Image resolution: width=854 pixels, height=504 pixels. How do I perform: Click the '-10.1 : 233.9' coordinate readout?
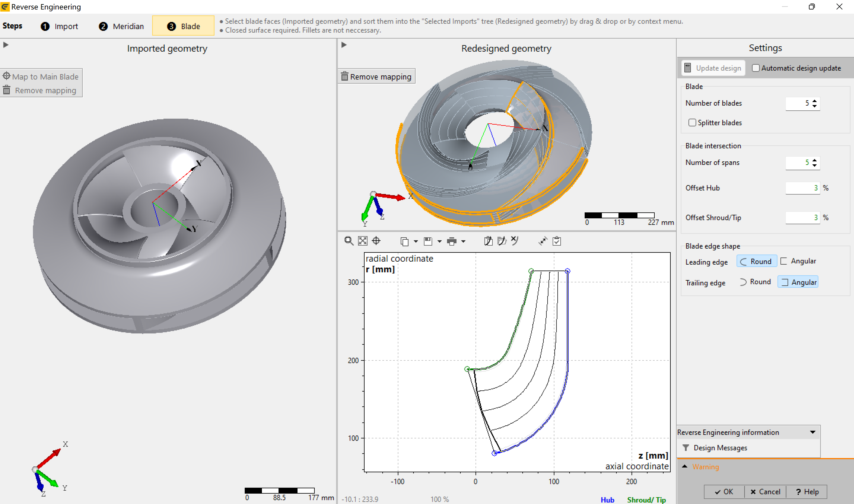coord(360,499)
